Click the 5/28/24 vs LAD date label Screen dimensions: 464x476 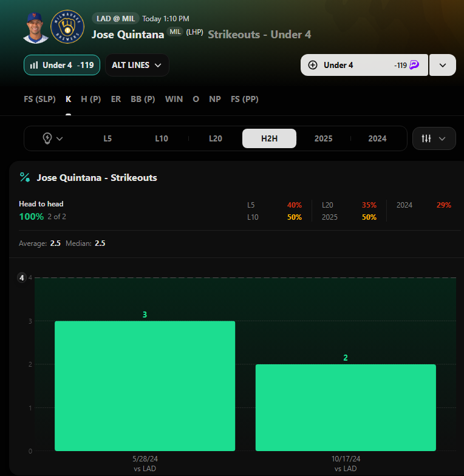point(145,463)
